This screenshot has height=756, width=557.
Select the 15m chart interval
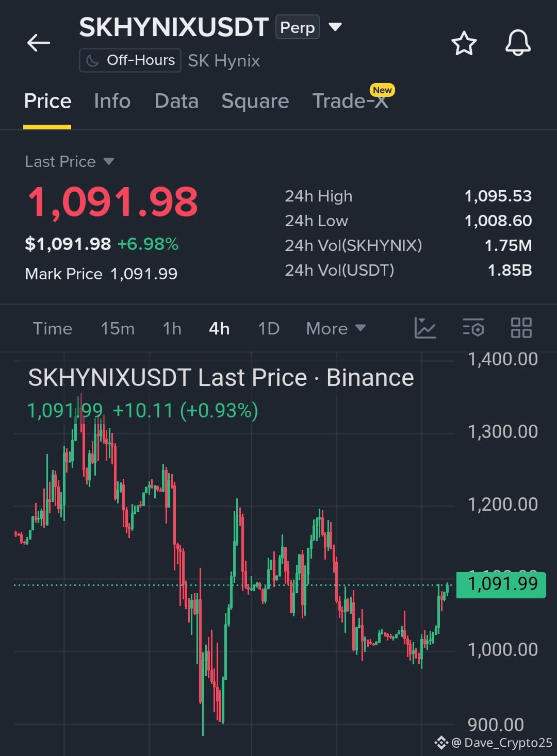coord(118,328)
